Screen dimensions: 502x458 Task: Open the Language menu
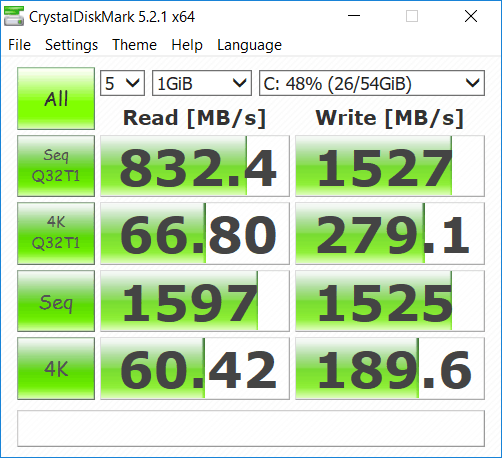[x=249, y=45]
